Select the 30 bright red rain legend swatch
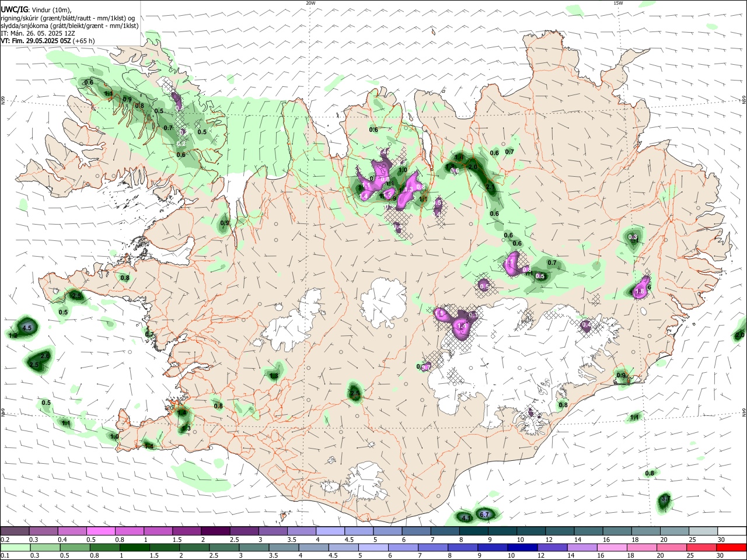The height and width of the screenshot is (560, 747). (x=731, y=547)
